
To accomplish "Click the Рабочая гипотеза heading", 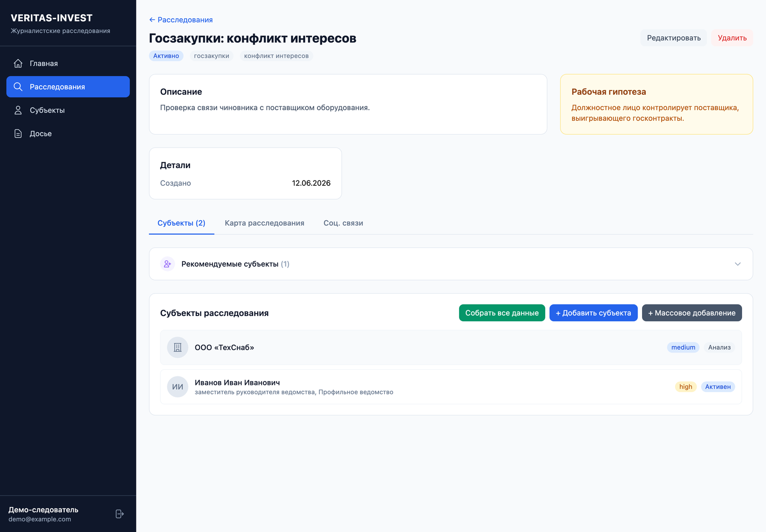I will pyautogui.click(x=608, y=92).
